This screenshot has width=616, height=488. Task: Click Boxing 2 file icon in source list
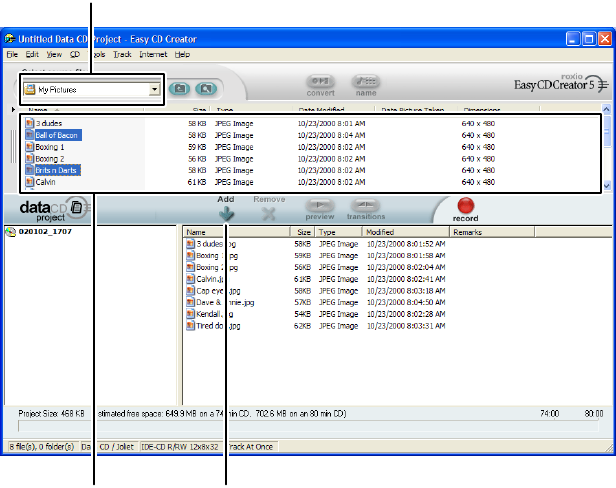(29, 158)
